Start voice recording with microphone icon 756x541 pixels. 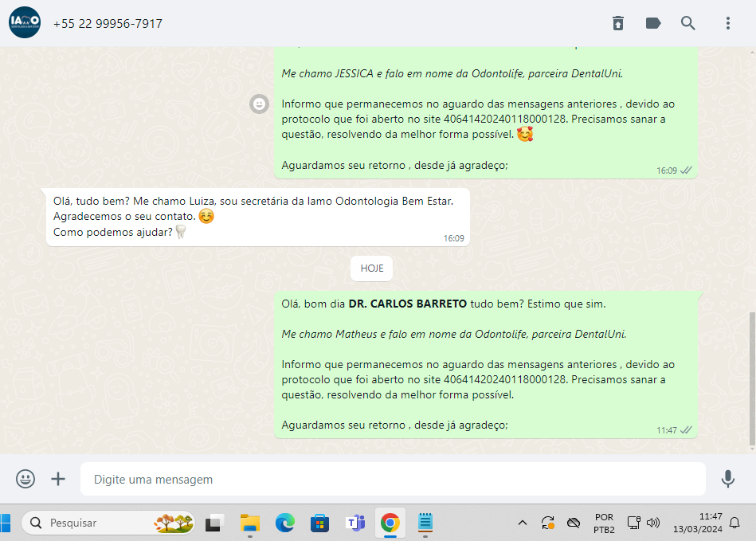tap(728, 479)
